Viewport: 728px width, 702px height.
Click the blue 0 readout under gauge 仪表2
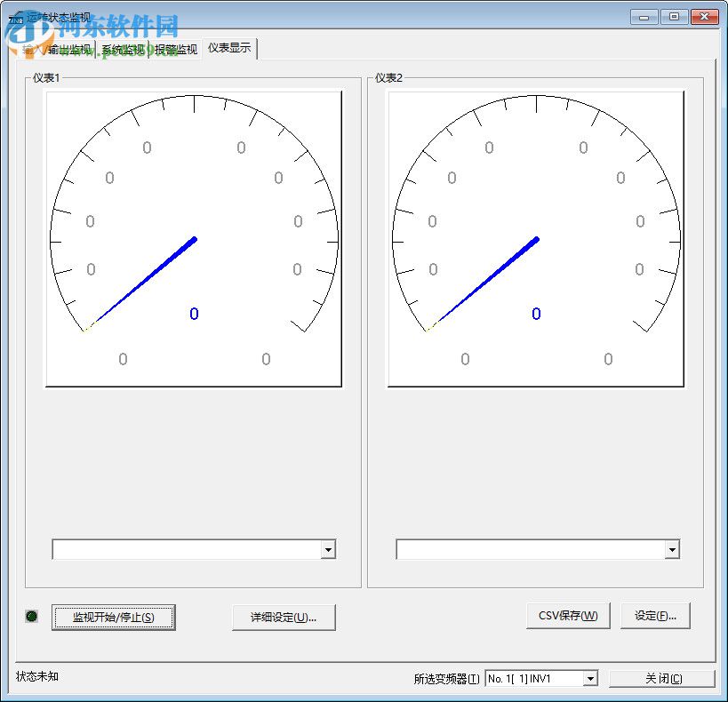coord(535,314)
